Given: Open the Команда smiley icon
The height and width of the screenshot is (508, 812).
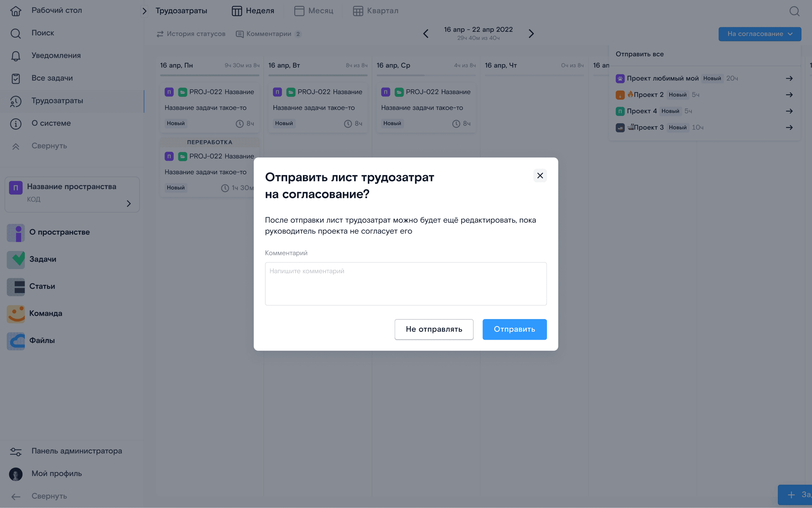Looking at the screenshot, I should 16,314.
